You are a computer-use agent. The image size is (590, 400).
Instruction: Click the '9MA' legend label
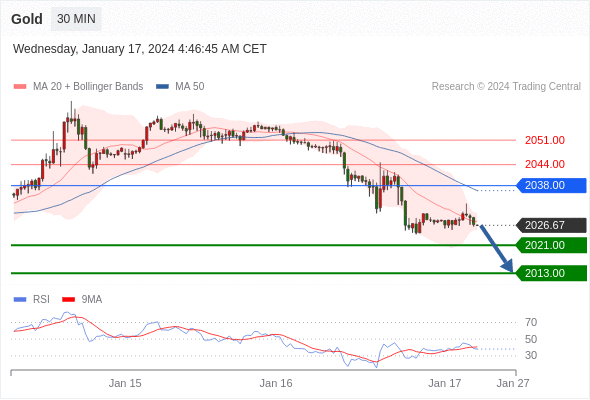click(x=92, y=300)
